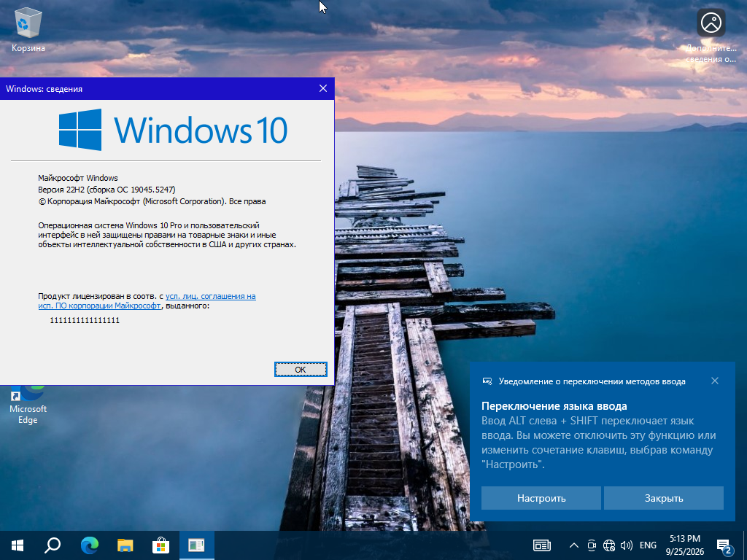
Task: Open the clock and date flyout
Action: click(x=684, y=545)
